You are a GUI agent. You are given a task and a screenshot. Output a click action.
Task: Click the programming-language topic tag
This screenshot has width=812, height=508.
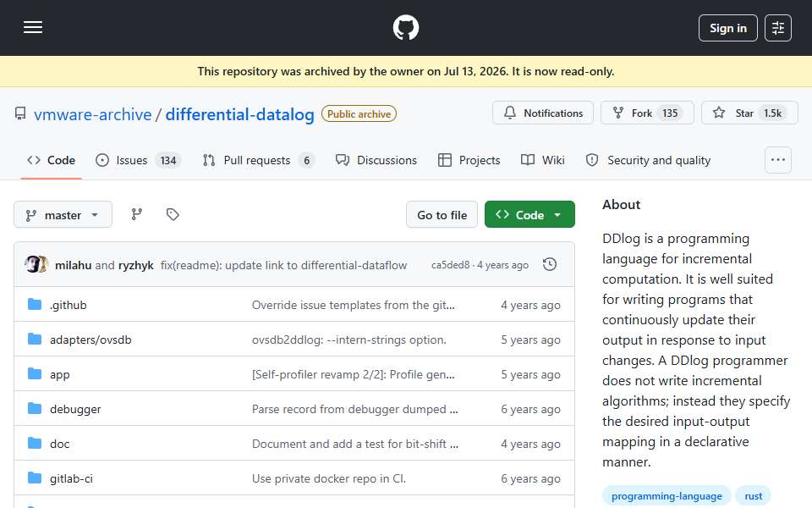tap(667, 496)
